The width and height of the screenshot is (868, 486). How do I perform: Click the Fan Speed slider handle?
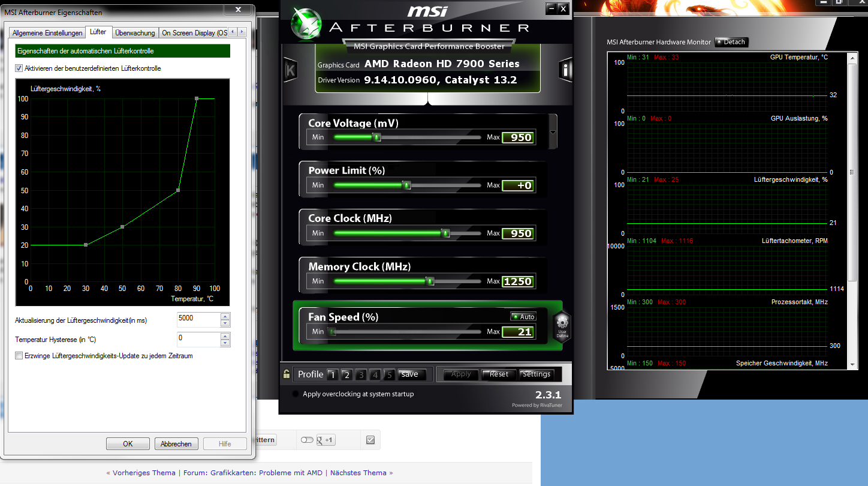(331, 331)
